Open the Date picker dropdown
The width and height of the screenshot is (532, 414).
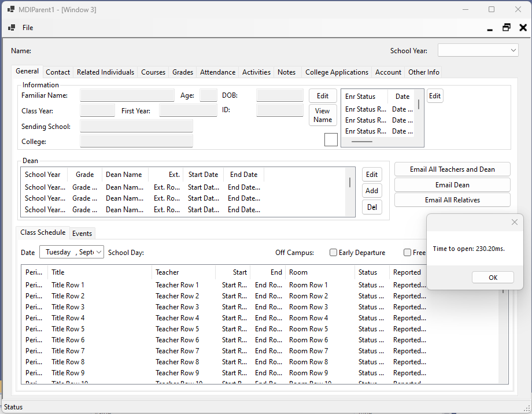tap(99, 252)
